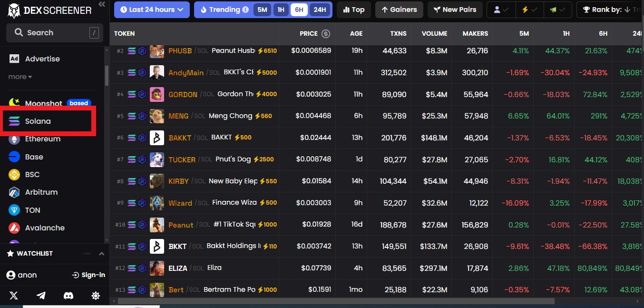Screen dimensions: 644x308
Task: Click the Watchlist star header
Action: [x=29, y=254]
